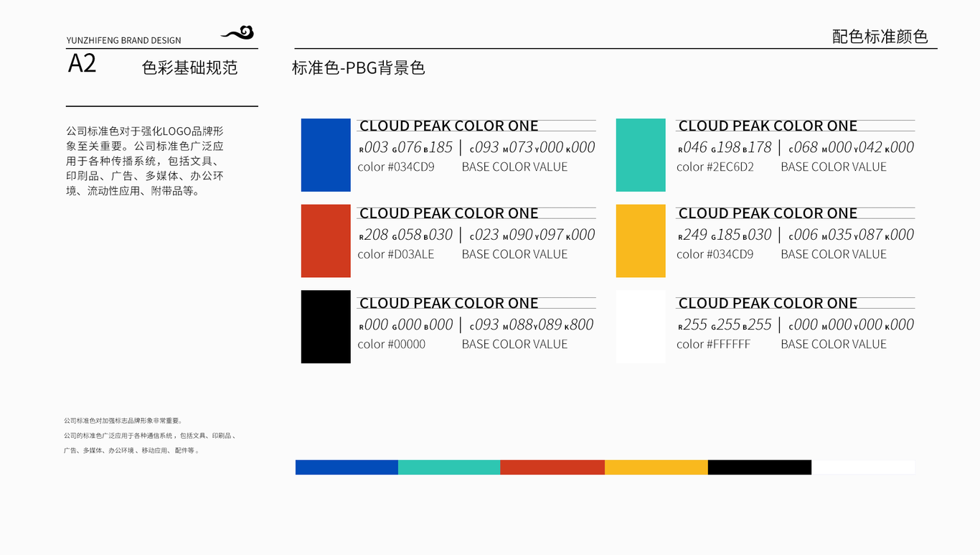Click the RGB value 'R000 G000 B000'
The height and width of the screenshot is (555, 980).
(406, 325)
